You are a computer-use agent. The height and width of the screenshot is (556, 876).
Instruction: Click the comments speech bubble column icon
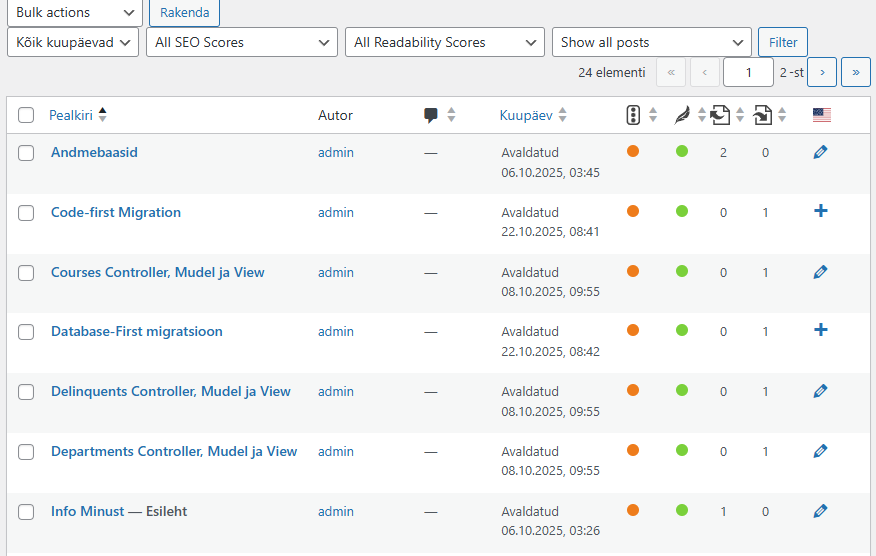click(x=431, y=115)
